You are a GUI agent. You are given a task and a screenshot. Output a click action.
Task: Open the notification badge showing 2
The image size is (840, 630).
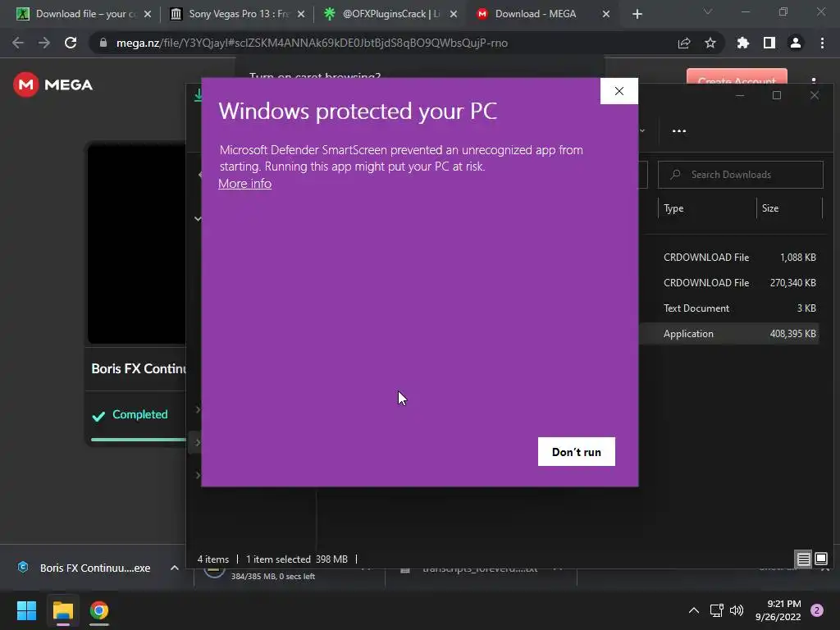tap(817, 610)
